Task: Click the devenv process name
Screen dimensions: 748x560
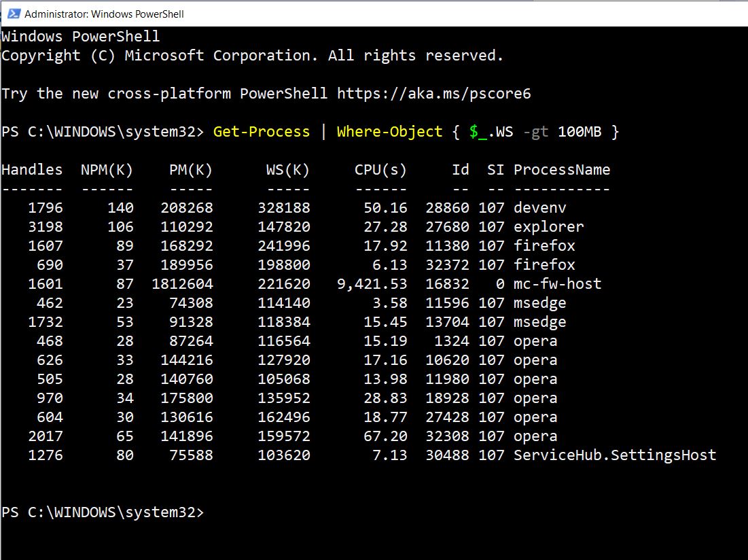Action: point(540,208)
